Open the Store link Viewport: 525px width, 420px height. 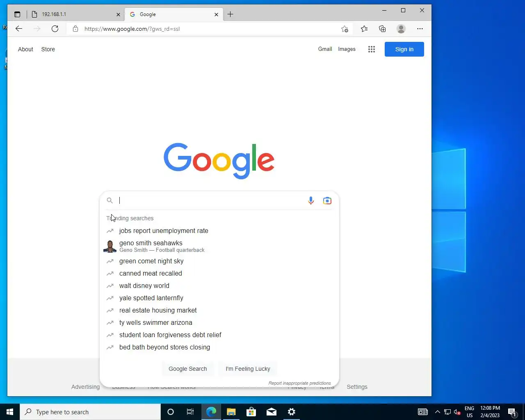click(x=48, y=49)
